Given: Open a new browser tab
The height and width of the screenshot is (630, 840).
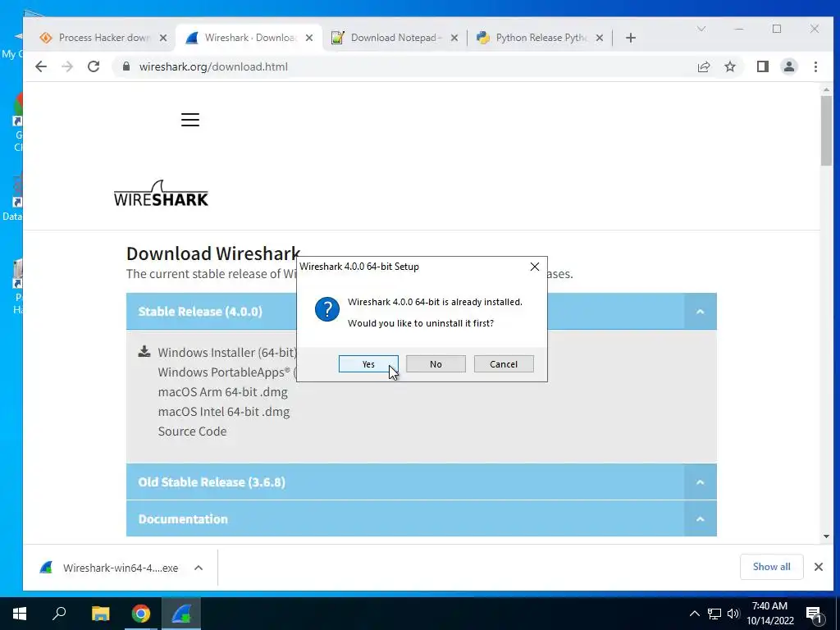Looking at the screenshot, I should (x=631, y=38).
